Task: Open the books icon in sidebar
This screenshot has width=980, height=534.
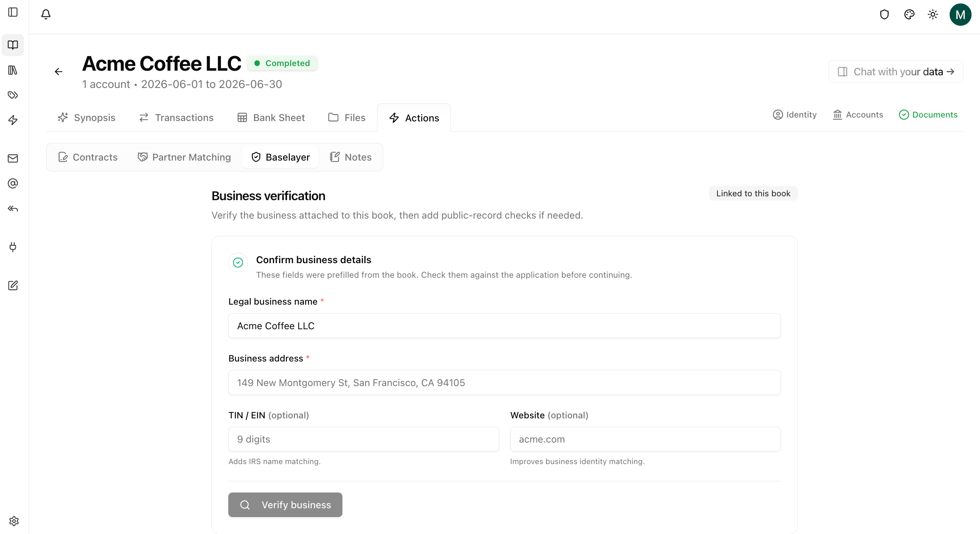Action: click(13, 45)
